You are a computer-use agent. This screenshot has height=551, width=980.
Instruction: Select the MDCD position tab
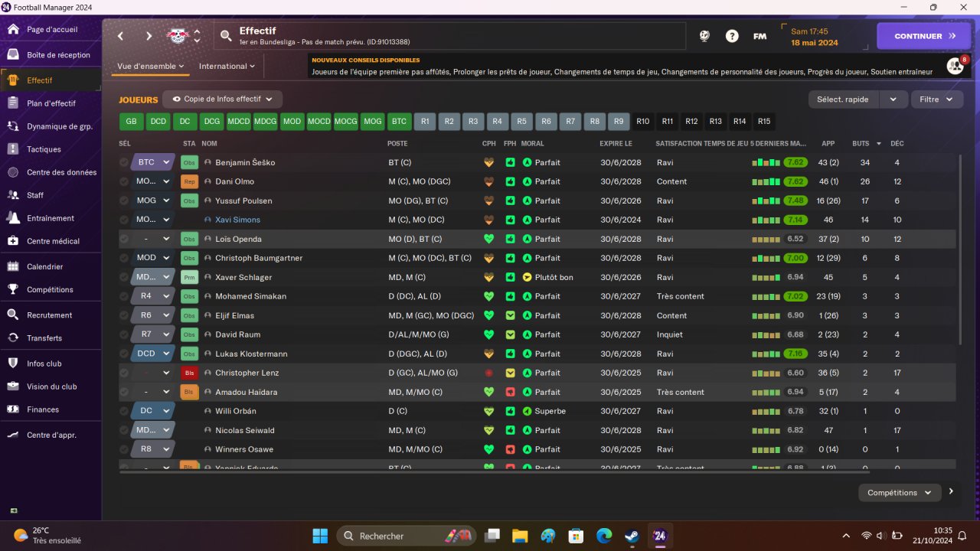coord(238,121)
